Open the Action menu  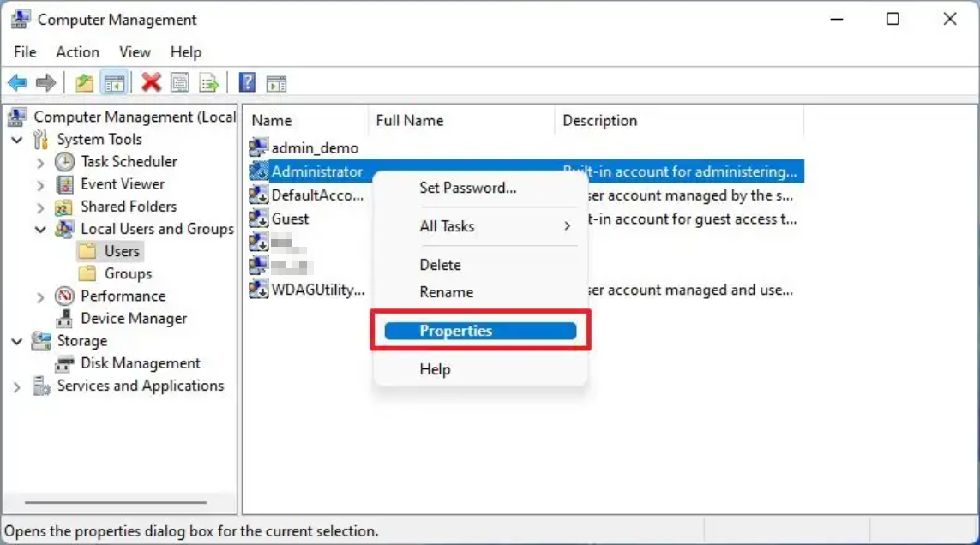tap(77, 51)
